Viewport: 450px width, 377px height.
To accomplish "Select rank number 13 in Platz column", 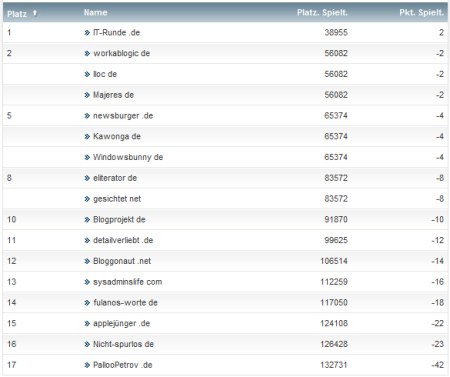I will tap(12, 282).
